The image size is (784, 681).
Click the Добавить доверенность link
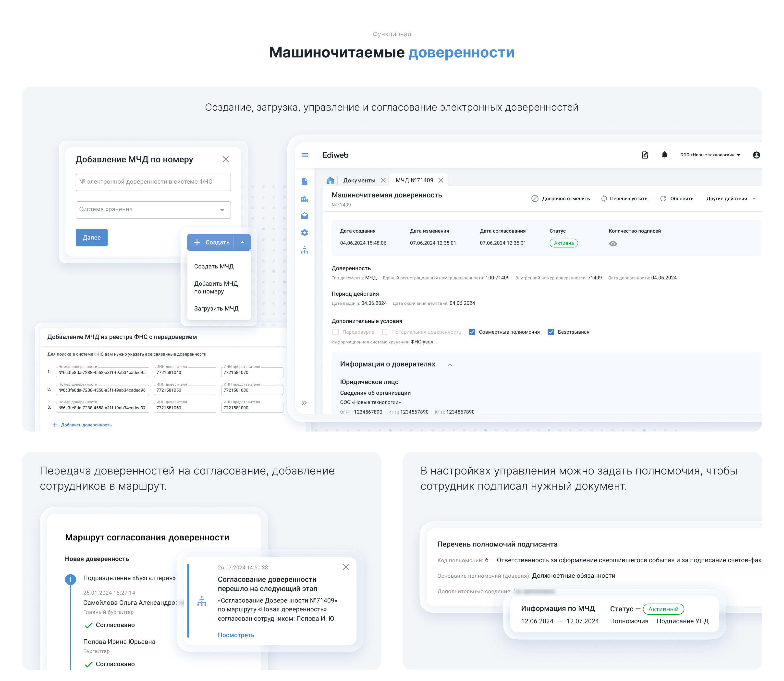[86, 425]
